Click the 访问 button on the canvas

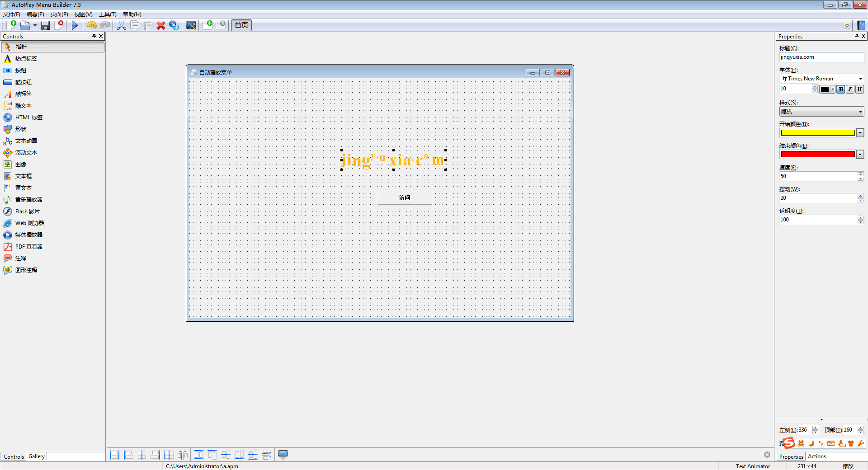405,197
